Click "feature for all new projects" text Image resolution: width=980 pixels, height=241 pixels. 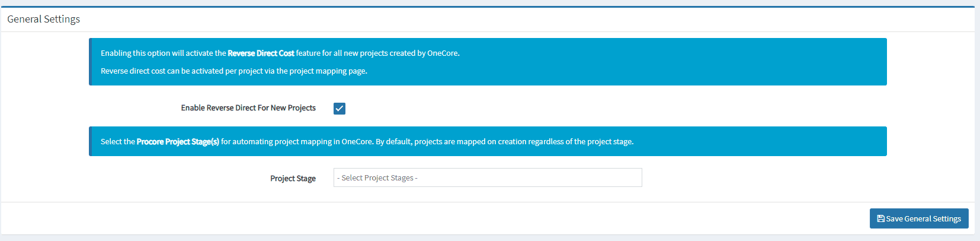(x=341, y=53)
